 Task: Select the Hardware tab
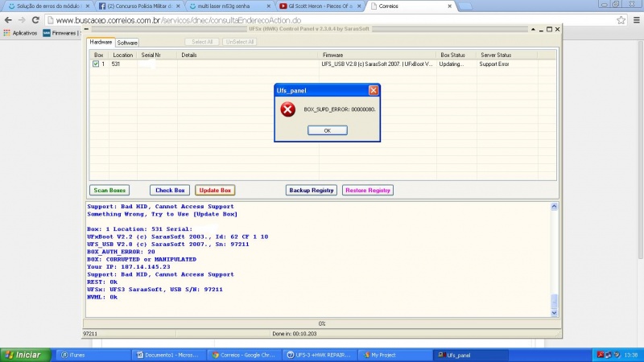point(101,42)
